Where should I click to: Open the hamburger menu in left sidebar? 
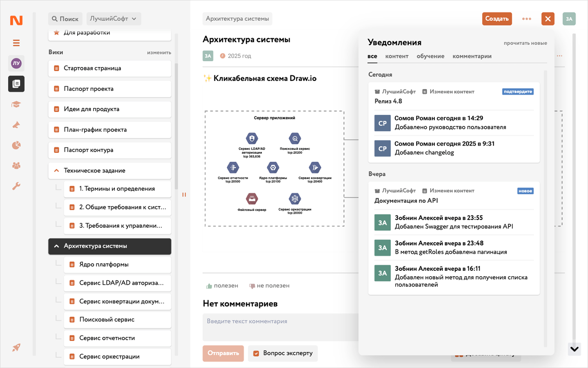tap(16, 43)
